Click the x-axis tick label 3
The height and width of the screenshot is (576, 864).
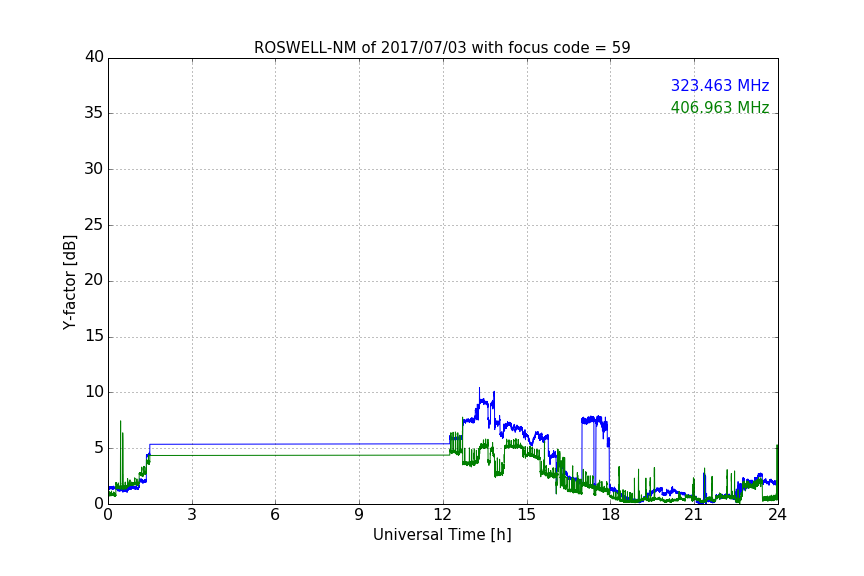point(192,515)
